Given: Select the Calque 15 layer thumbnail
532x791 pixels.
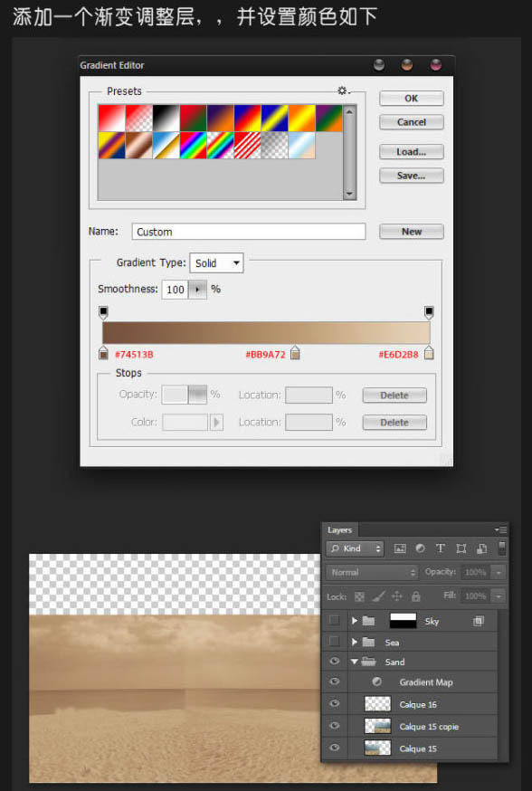Looking at the screenshot, I should [377, 748].
